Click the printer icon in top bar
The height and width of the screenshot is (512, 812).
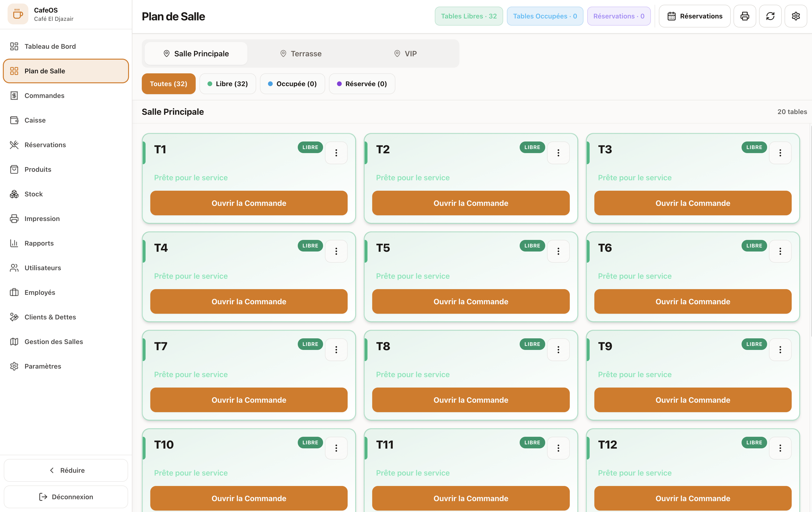click(x=745, y=16)
